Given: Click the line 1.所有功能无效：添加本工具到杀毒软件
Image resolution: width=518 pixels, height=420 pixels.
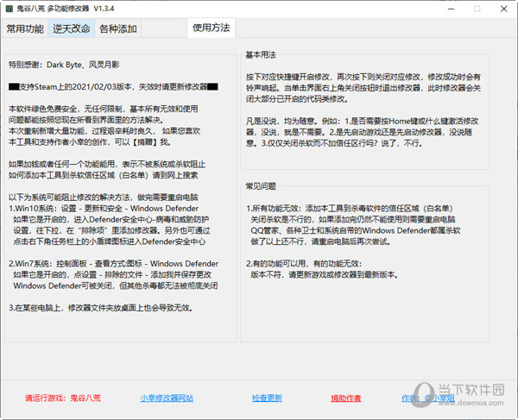Looking at the screenshot, I should tap(350, 209).
